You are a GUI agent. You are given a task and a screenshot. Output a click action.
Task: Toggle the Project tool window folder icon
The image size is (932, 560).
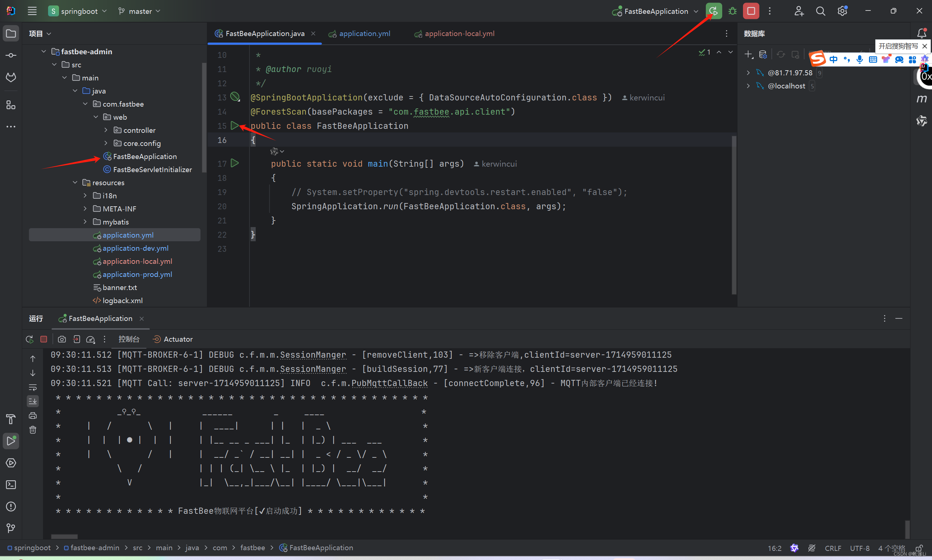(x=11, y=33)
